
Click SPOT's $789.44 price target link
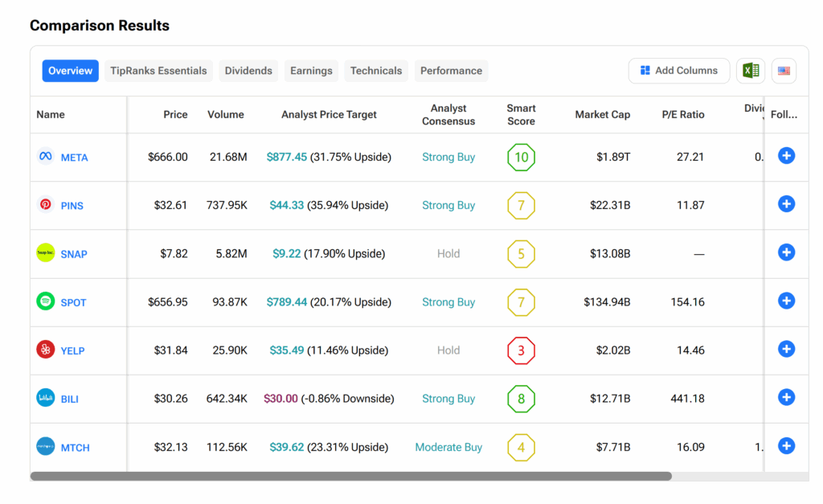(x=287, y=302)
